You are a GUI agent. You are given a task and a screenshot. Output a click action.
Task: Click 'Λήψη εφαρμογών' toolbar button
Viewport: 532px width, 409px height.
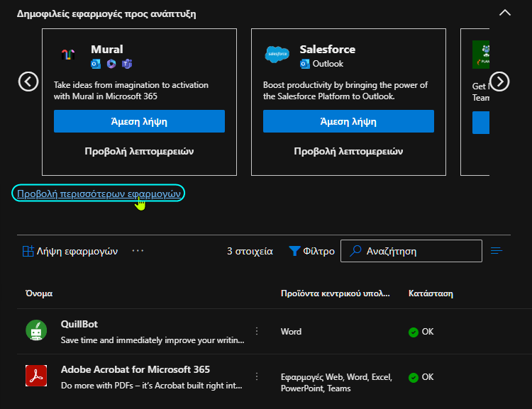(x=70, y=252)
